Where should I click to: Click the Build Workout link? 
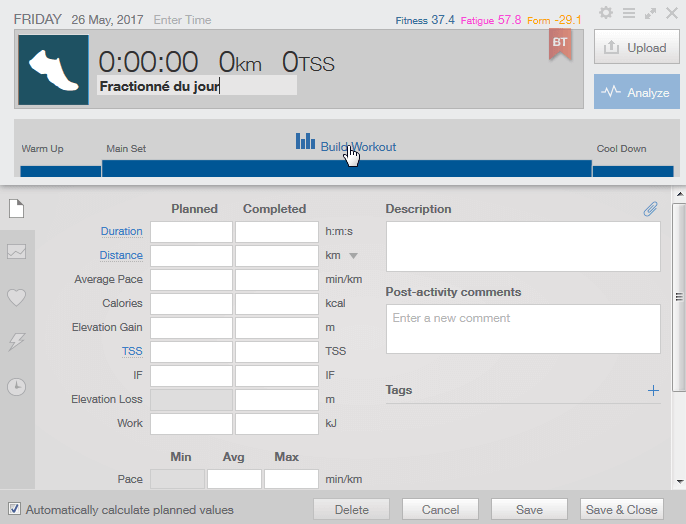click(x=346, y=146)
